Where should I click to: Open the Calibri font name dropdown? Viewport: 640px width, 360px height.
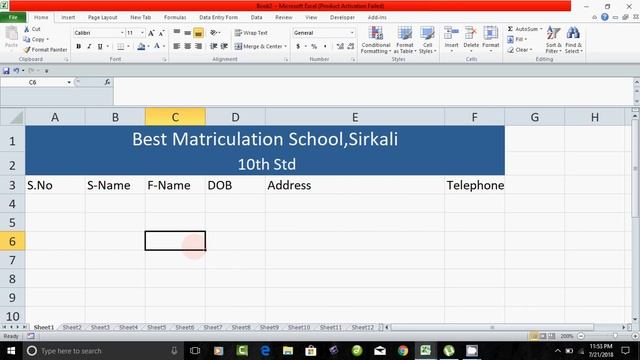tap(122, 33)
